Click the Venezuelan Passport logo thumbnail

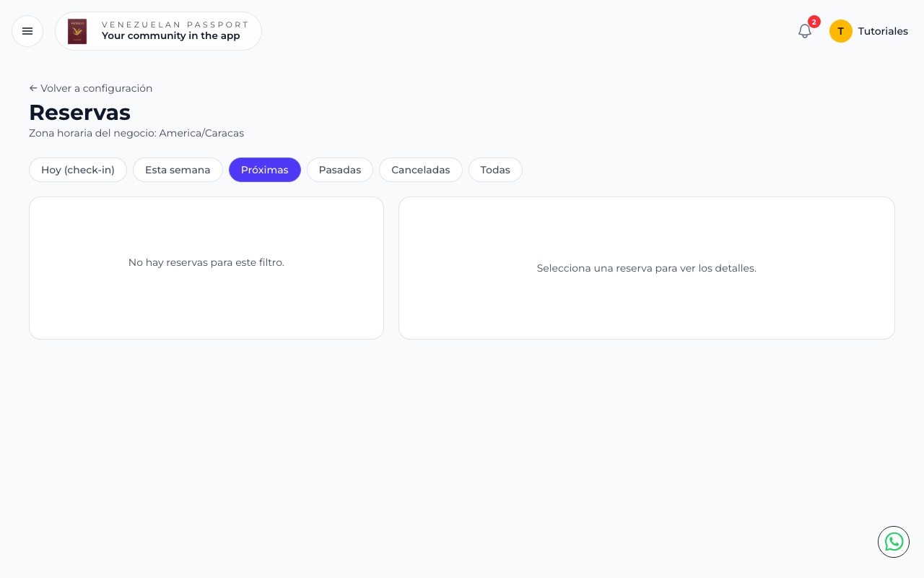[x=77, y=31]
